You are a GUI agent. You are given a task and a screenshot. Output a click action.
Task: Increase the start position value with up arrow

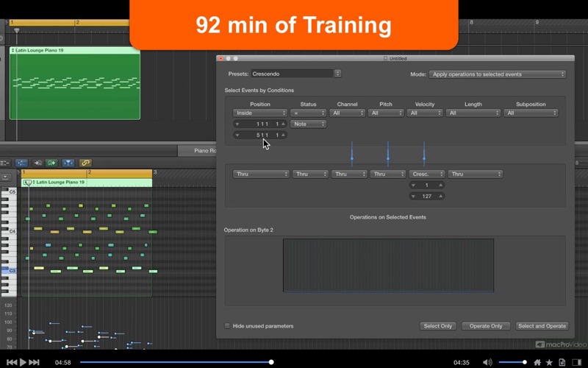coord(283,124)
